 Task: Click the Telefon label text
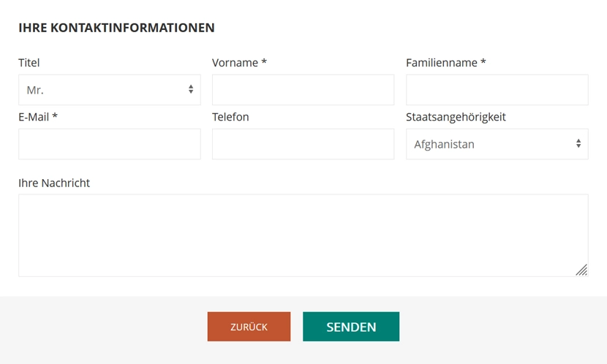point(230,117)
